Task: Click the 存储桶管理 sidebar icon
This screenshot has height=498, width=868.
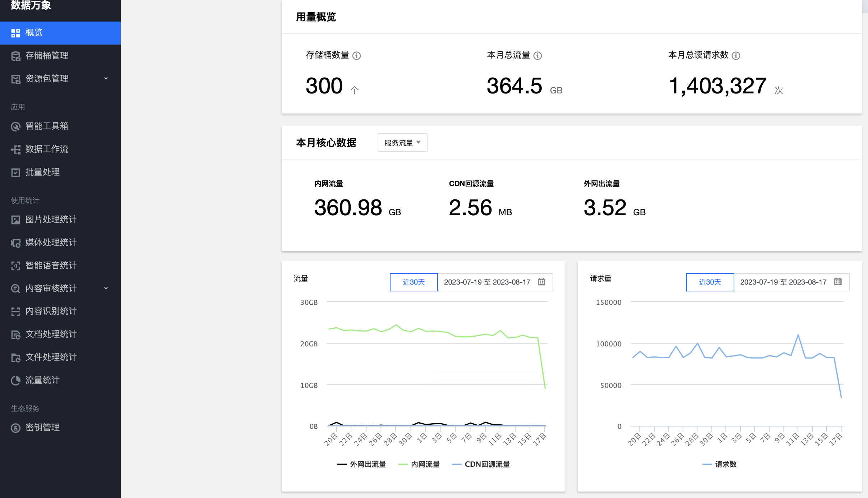Action: point(15,56)
